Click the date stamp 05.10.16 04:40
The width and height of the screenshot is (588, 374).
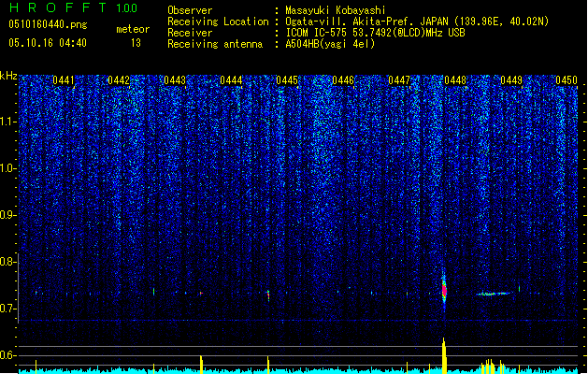[x=48, y=43]
